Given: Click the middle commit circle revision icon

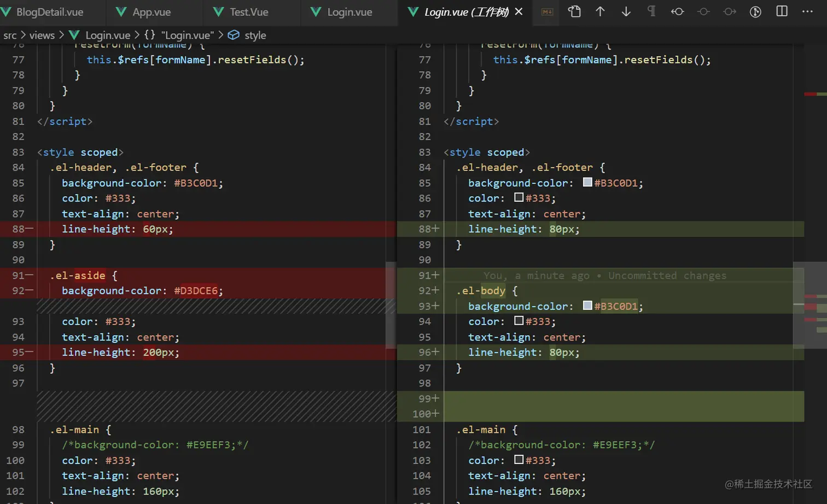Looking at the screenshot, I should (x=703, y=11).
